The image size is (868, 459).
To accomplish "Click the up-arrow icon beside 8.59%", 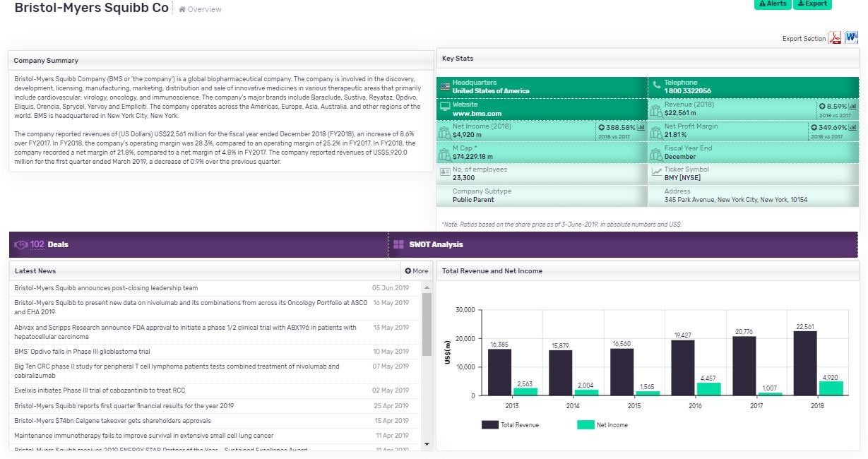I will (822, 106).
